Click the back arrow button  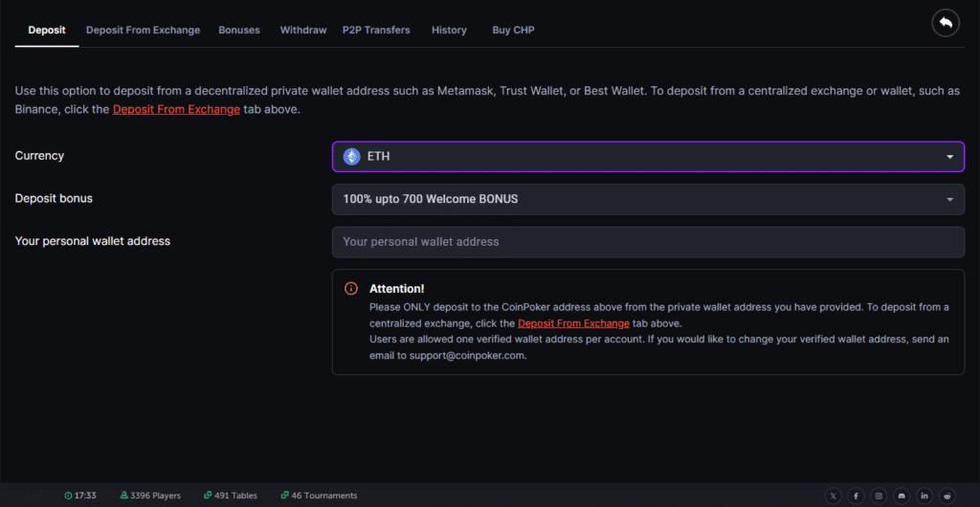945,22
